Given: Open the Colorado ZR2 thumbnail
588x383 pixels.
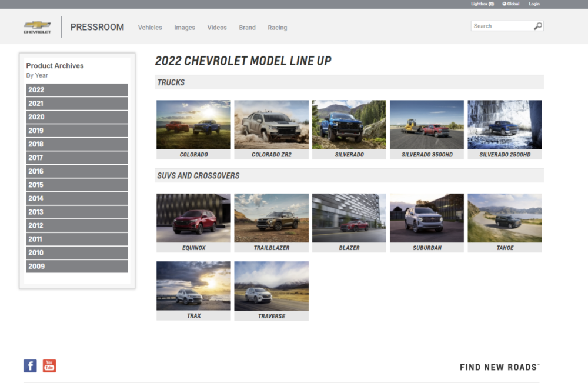Looking at the screenshot, I should point(271,125).
